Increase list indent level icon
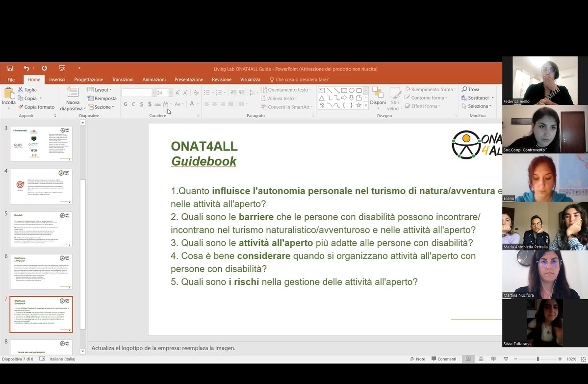Screen dimensions: 588x384 tap(241, 93)
